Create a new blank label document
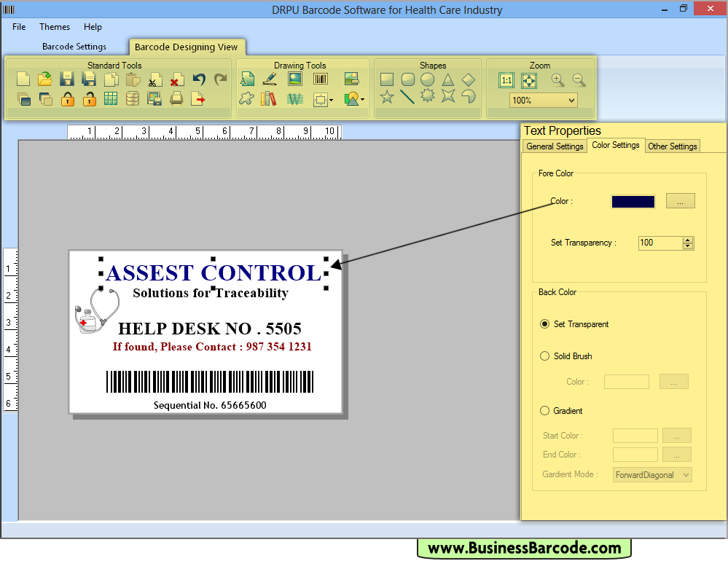728x561 pixels. click(x=23, y=79)
